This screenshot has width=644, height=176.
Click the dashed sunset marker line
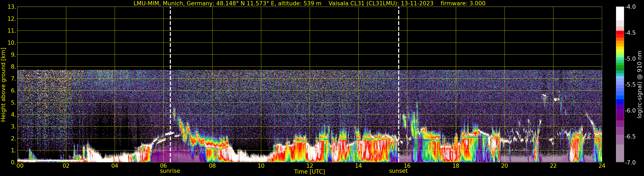[x=399, y=85]
